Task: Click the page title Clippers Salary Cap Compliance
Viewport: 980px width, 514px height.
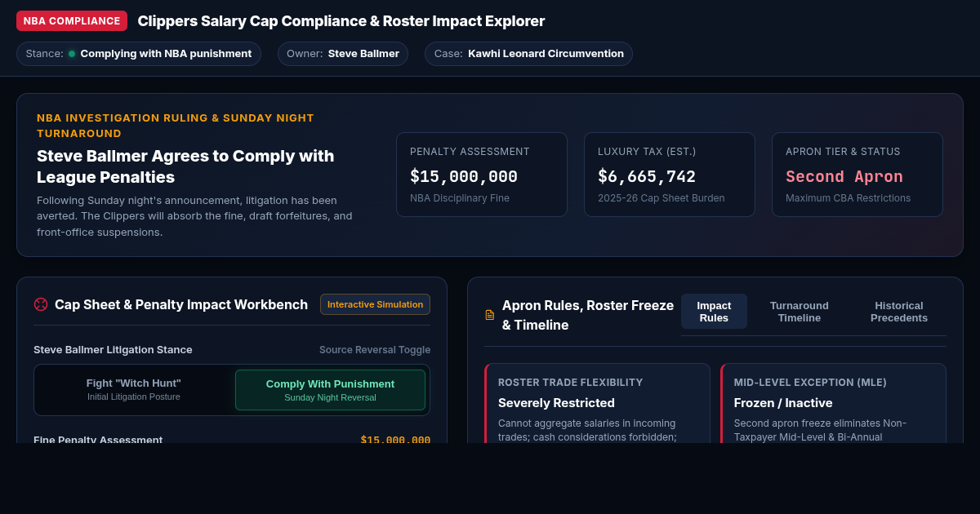Action: point(341,21)
